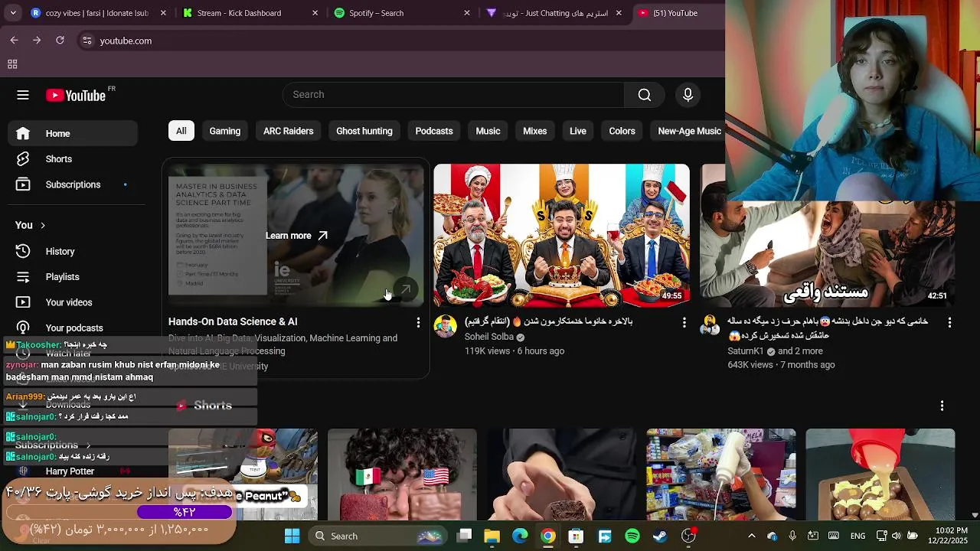Click Soheil Solba channel avatar
This screenshot has height=551, width=980.
pos(445,326)
